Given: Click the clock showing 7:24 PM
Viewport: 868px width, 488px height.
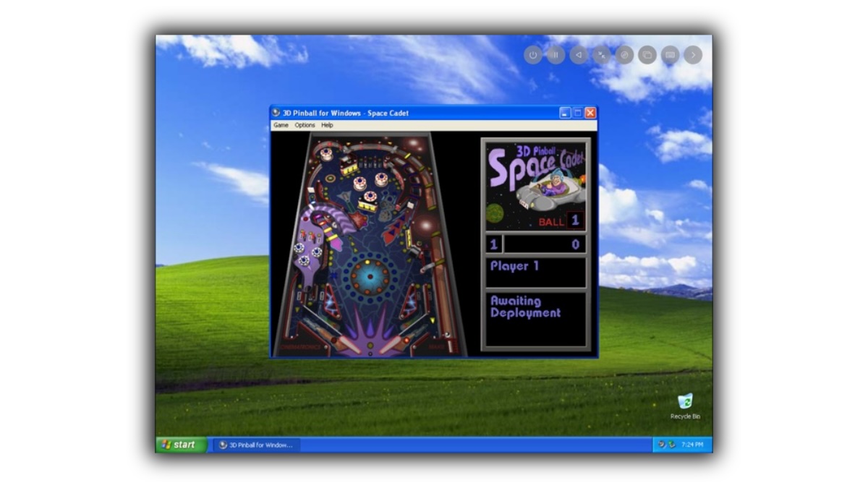Looking at the screenshot, I should click(x=692, y=445).
